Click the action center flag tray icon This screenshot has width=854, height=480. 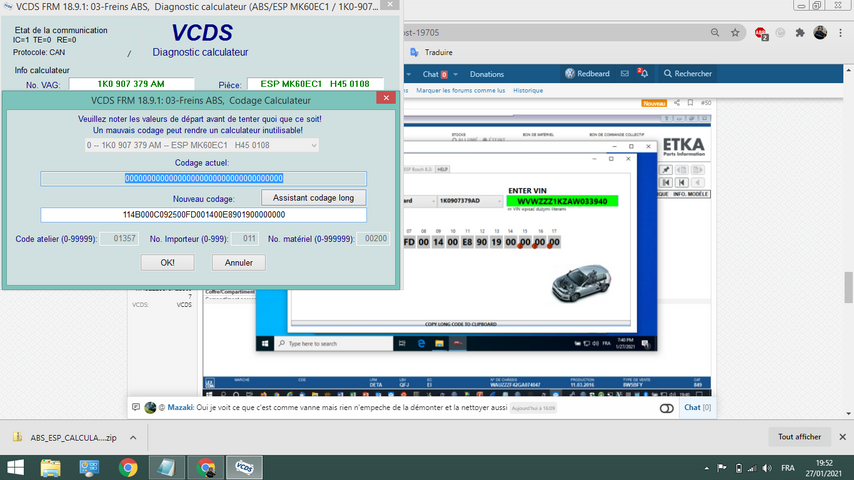[722, 468]
